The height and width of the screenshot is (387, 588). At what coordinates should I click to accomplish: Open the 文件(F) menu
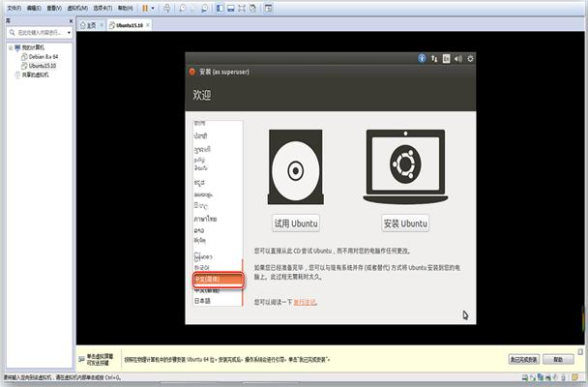click(15, 8)
